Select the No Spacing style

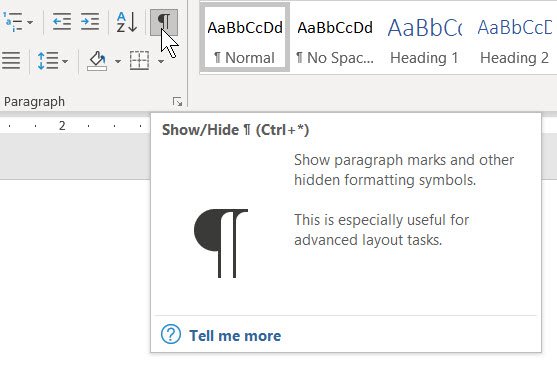[335, 38]
